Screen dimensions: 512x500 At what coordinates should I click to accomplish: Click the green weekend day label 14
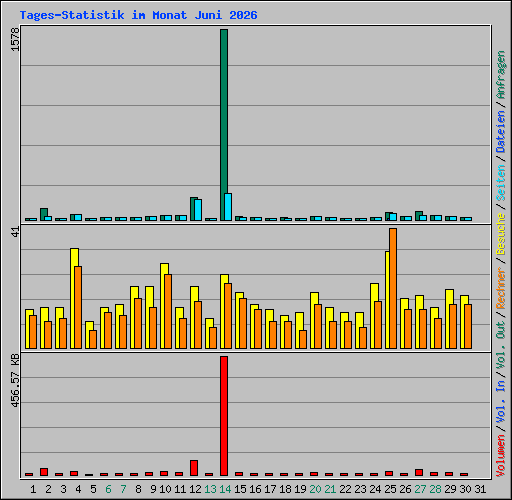[225, 489]
